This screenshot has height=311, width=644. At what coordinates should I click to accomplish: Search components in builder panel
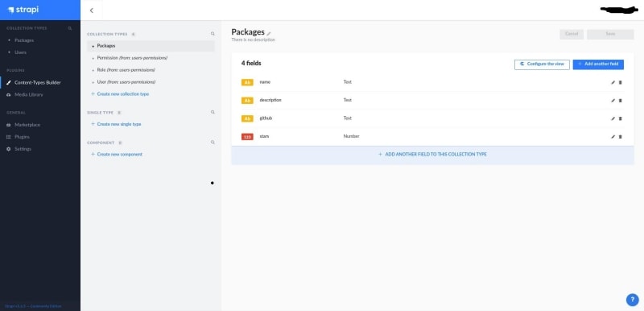(x=213, y=142)
